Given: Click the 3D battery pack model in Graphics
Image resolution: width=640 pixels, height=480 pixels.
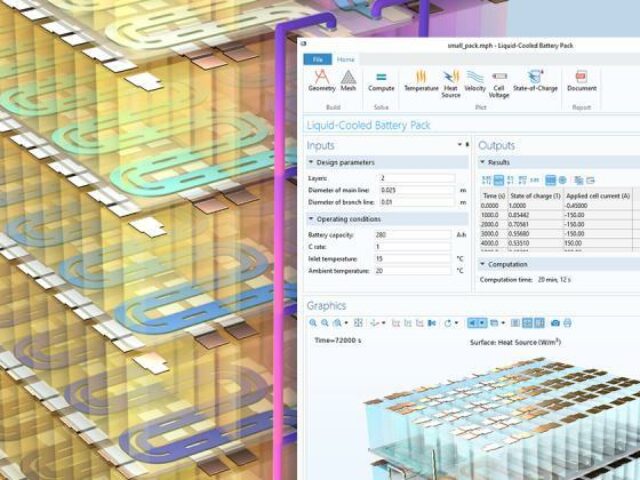Looking at the screenshot, I should pos(502,420).
